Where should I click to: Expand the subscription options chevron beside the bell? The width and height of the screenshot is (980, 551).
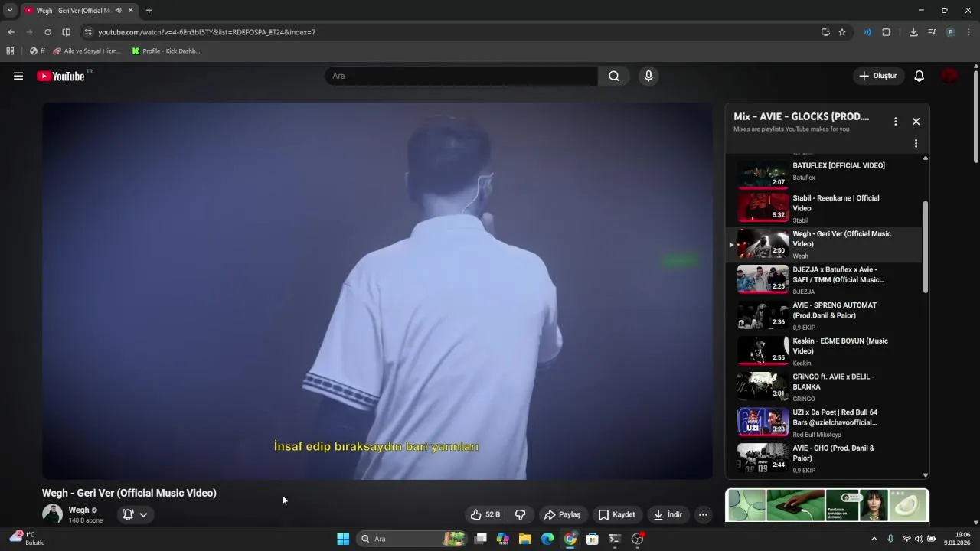143,514
